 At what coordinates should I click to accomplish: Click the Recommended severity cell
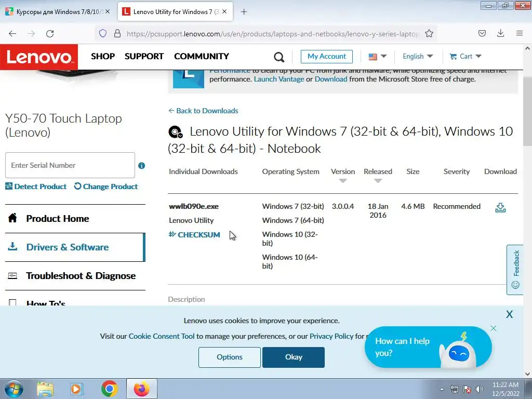457,206
